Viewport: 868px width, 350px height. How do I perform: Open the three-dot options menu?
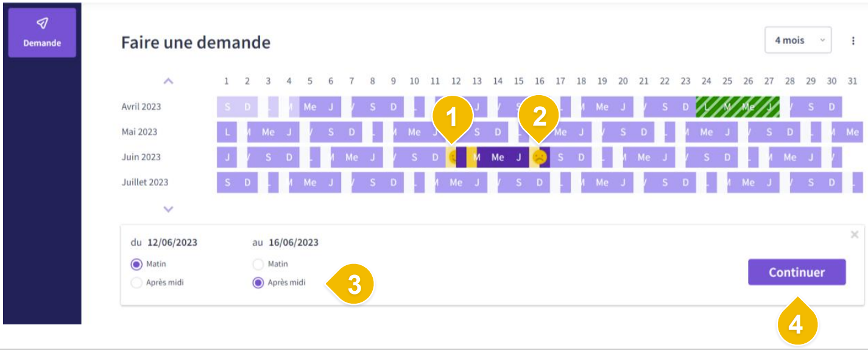pyautogui.click(x=853, y=40)
